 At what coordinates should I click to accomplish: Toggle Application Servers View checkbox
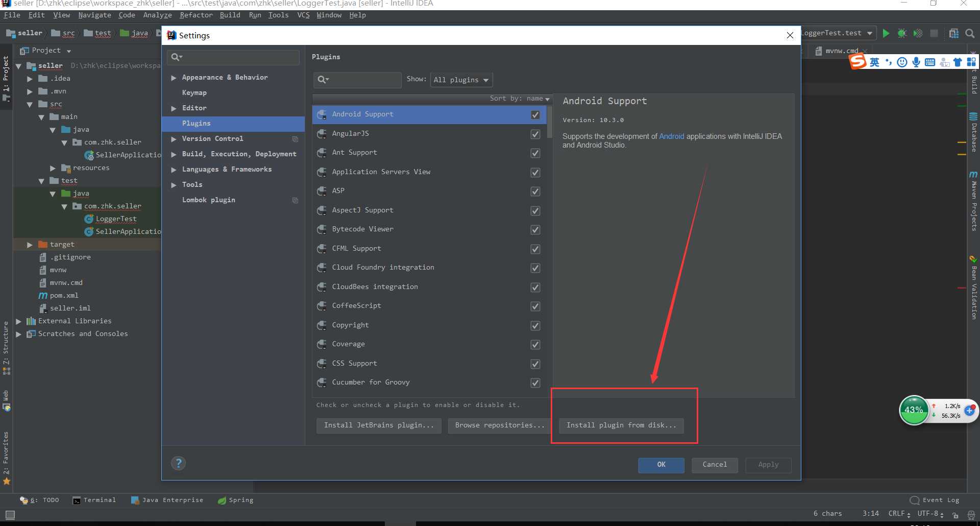(x=535, y=173)
